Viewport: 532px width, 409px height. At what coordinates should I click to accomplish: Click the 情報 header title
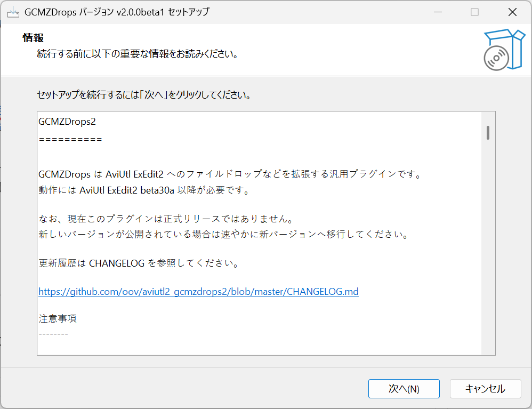(x=33, y=38)
